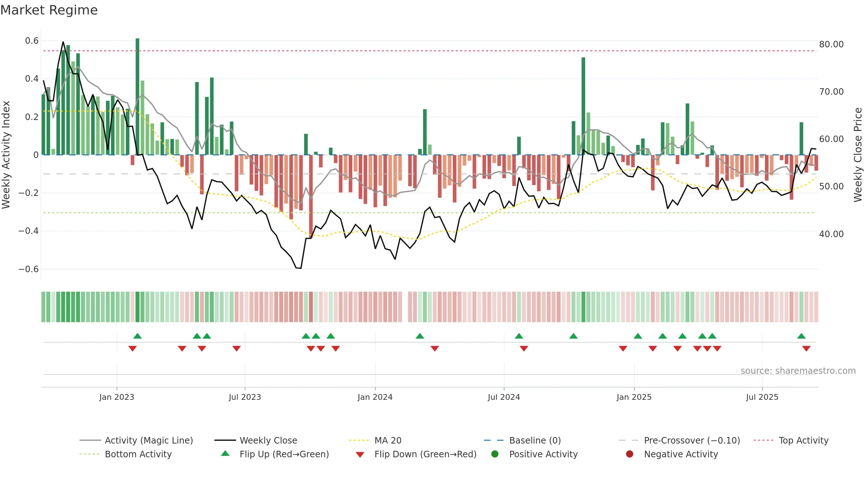
Task: Click the Jan 2023 axis label
Action: (x=117, y=397)
